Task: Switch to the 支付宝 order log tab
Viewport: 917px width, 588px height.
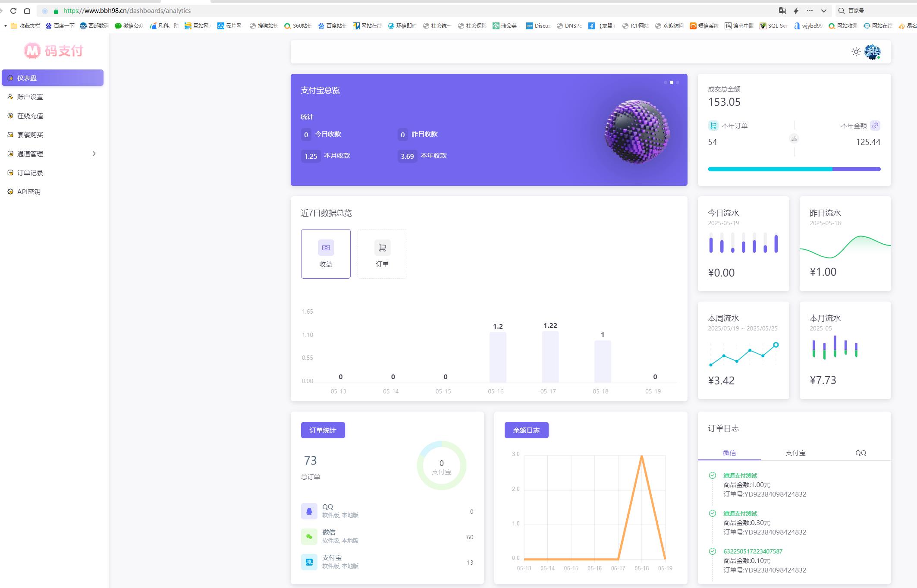Action: (795, 453)
